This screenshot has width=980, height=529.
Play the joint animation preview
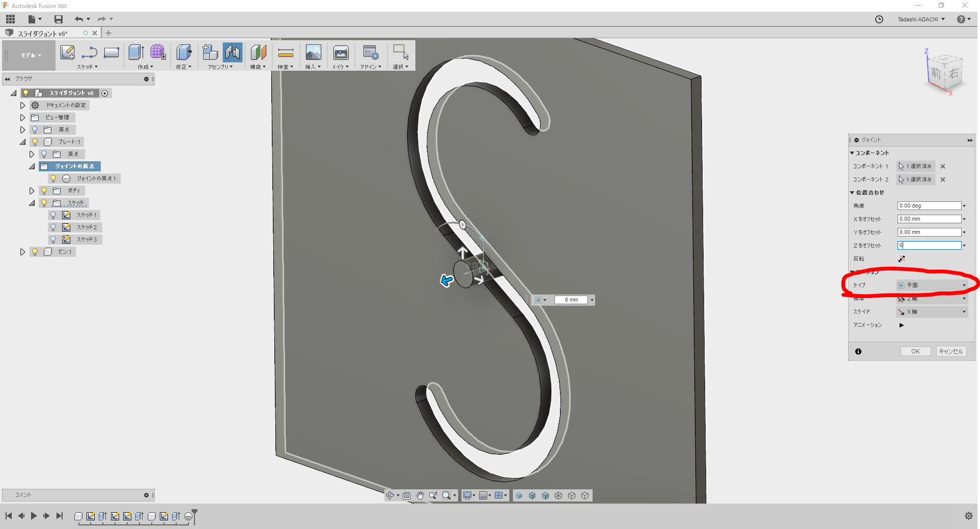(902, 325)
